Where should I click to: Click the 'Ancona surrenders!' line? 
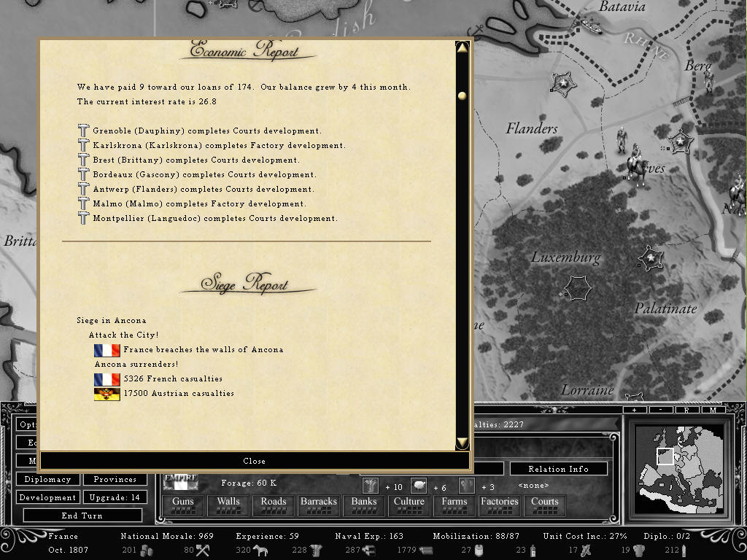(x=136, y=365)
